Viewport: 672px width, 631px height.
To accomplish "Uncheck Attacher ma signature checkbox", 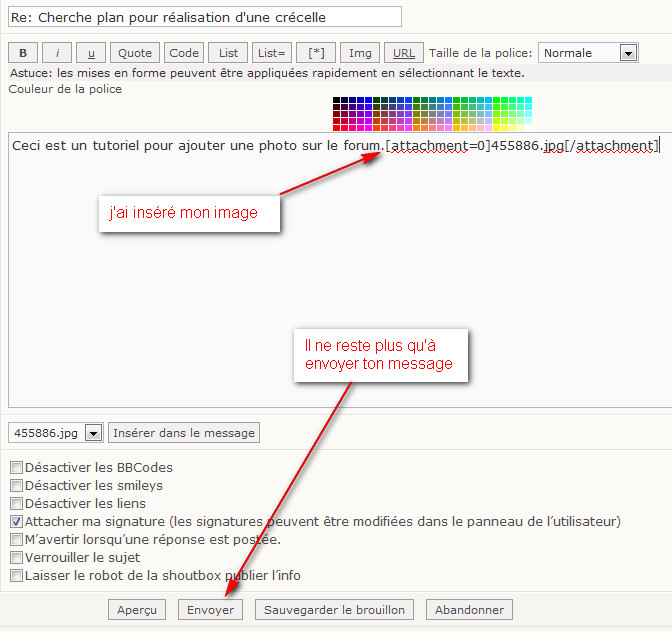I will pos(16,521).
